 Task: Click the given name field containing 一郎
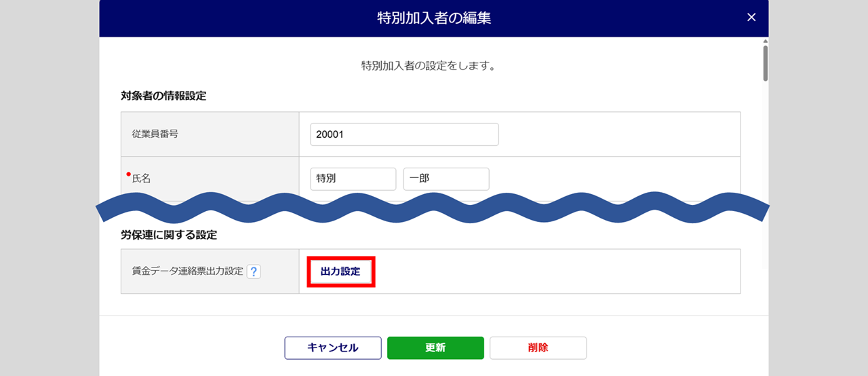pos(446,179)
